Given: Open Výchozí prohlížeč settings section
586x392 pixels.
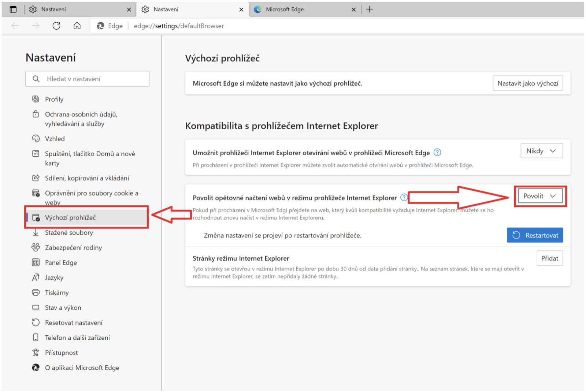Looking at the screenshot, I should (87, 217).
